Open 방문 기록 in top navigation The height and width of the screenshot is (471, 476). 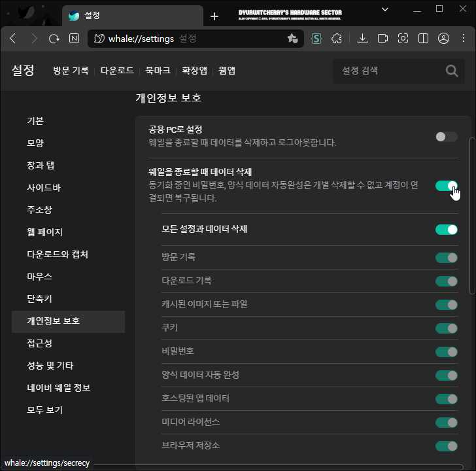71,71
